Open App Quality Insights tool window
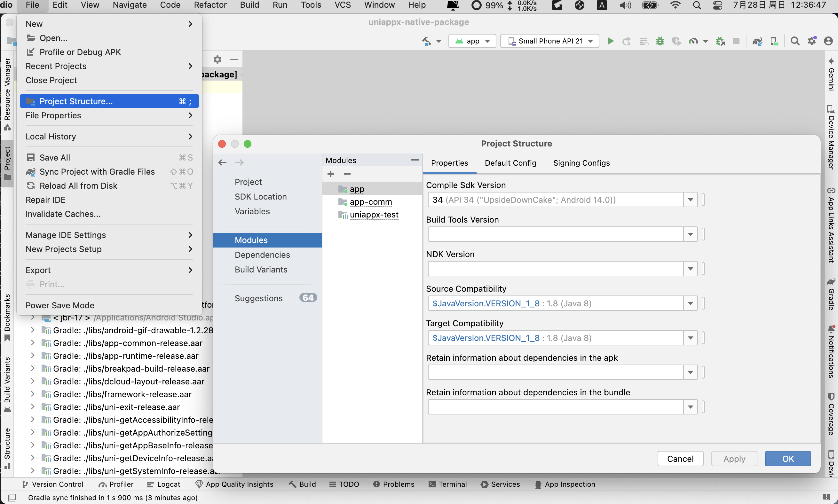838x504 pixels. 234,484
